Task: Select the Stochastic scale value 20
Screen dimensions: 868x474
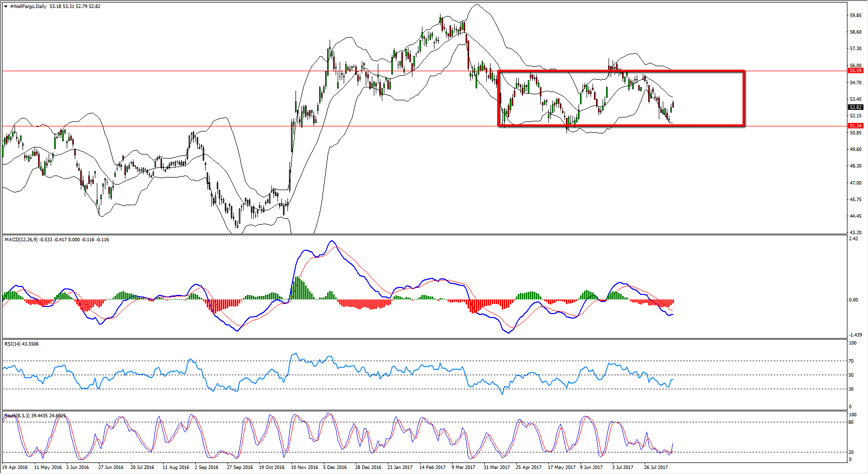Action: (851, 452)
